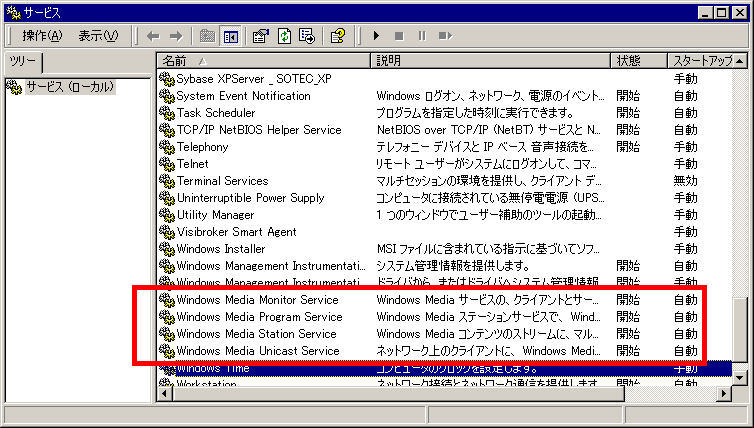754x428 pixels.
Task: Open the 表示(V) menu
Action: click(x=98, y=36)
